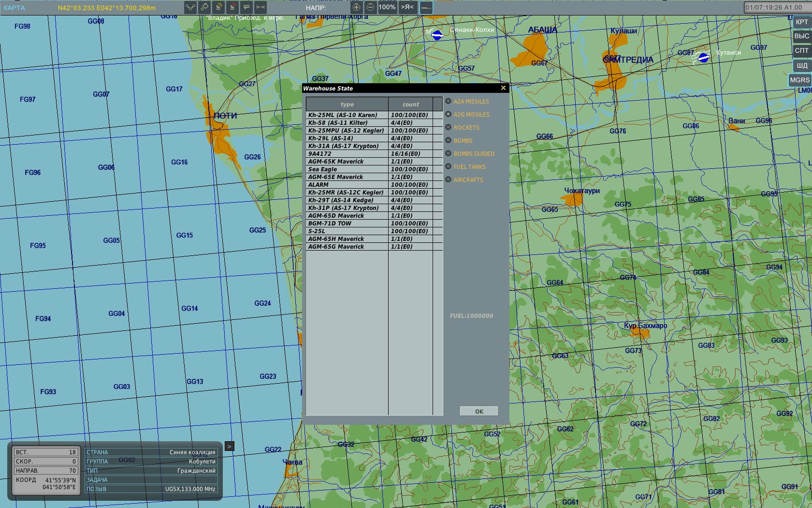Select Kh-29T (AS-14 Kedge) row
Viewport: 812px width, 508px height.
tap(374, 200)
